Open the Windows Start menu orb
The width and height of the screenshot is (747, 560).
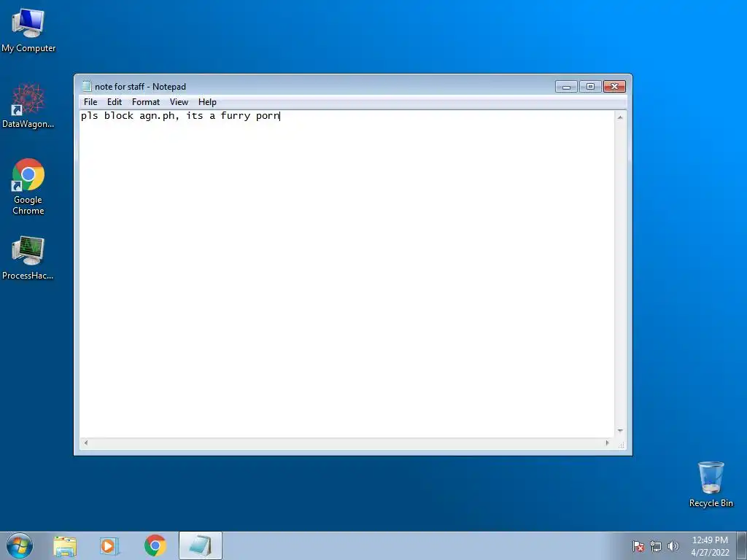(20, 546)
